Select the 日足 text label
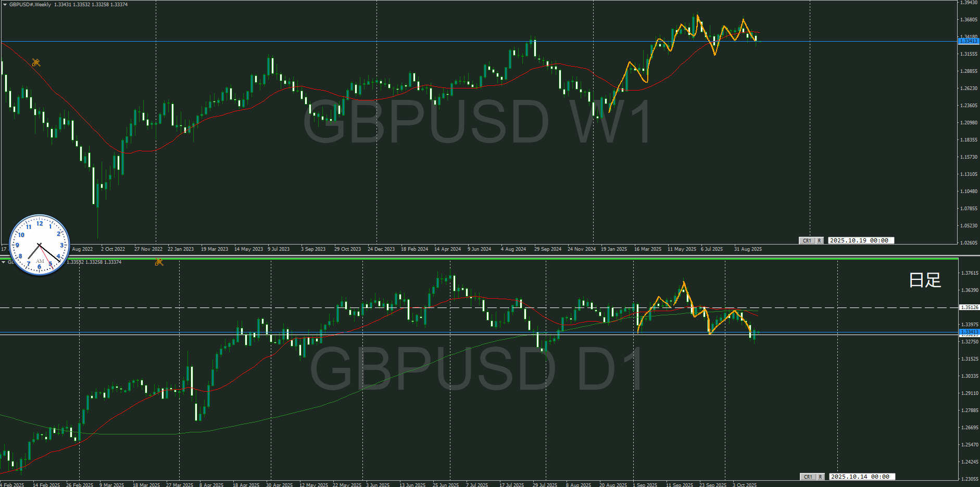This screenshot has width=980, height=487. [925, 280]
